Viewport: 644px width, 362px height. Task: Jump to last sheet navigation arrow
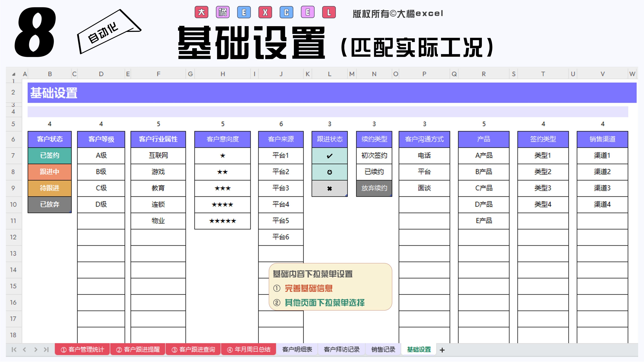click(46, 350)
